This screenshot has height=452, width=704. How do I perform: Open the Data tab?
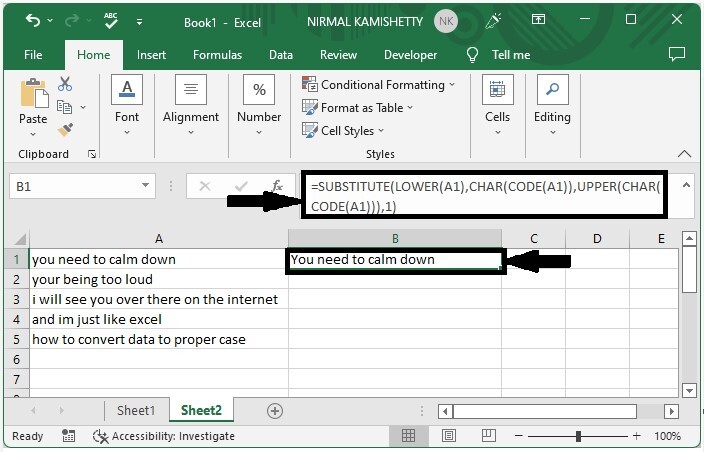tap(281, 55)
